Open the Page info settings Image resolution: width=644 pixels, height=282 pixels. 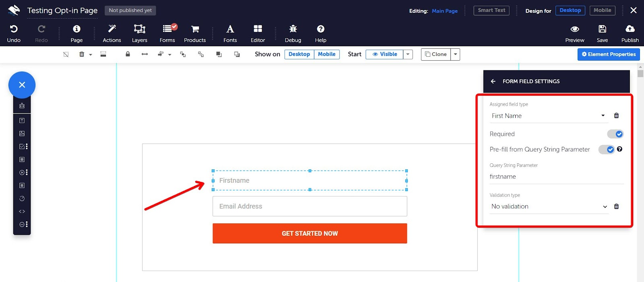point(76,33)
